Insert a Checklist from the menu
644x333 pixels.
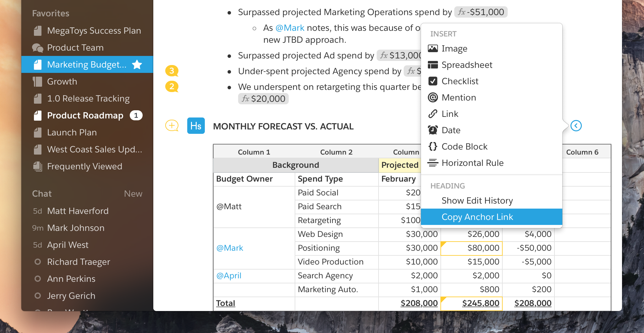point(460,81)
